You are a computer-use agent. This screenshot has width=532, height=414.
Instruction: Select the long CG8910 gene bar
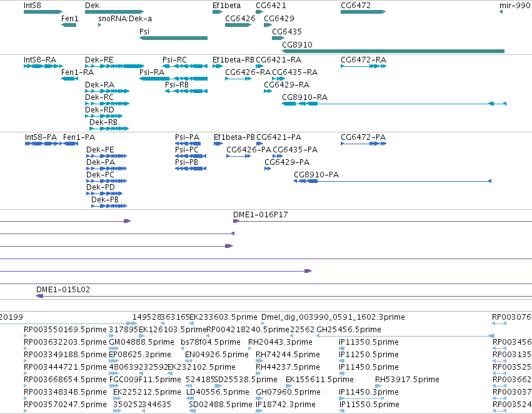point(393,51)
